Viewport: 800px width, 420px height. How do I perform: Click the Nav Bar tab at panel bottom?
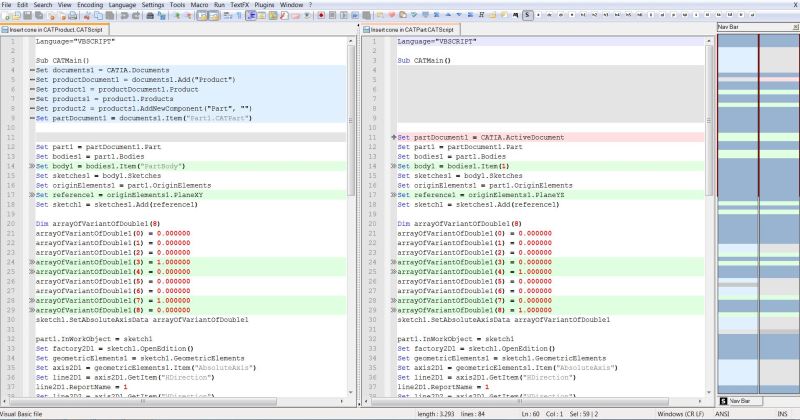pyautogui.click(x=740, y=401)
